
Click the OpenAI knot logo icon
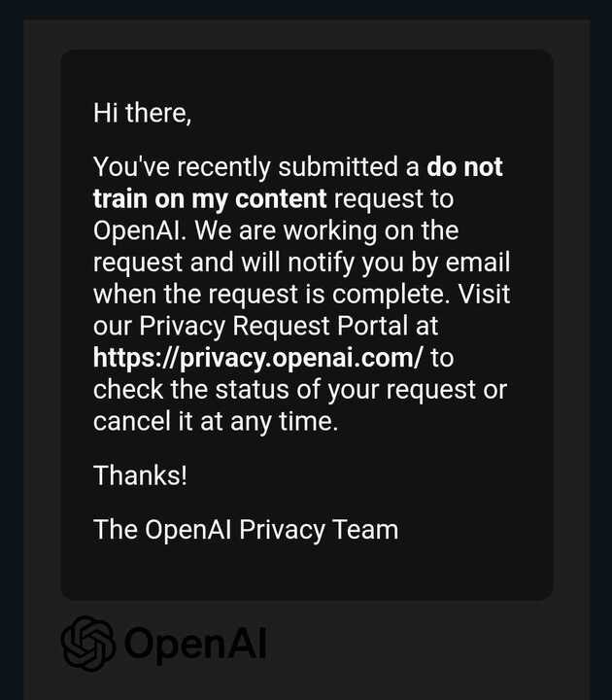(x=88, y=644)
